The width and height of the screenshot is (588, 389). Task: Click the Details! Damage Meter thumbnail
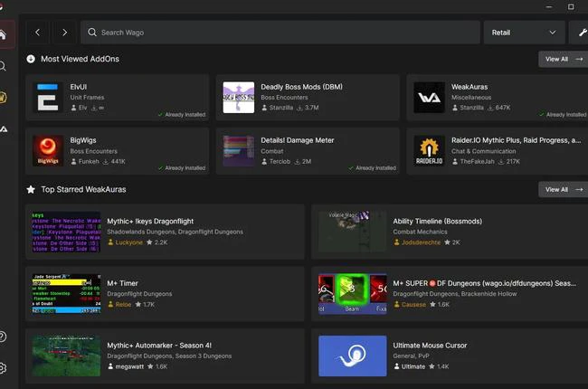coord(239,151)
